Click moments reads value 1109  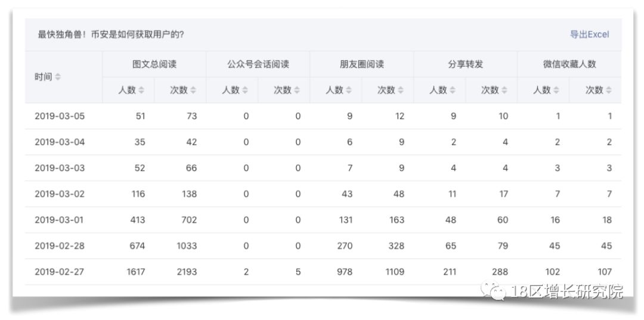coord(395,272)
